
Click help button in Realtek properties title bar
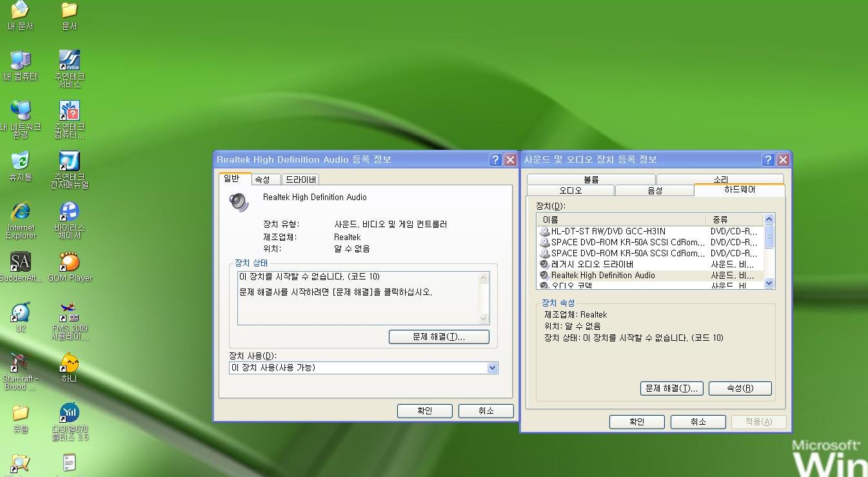pyautogui.click(x=495, y=159)
